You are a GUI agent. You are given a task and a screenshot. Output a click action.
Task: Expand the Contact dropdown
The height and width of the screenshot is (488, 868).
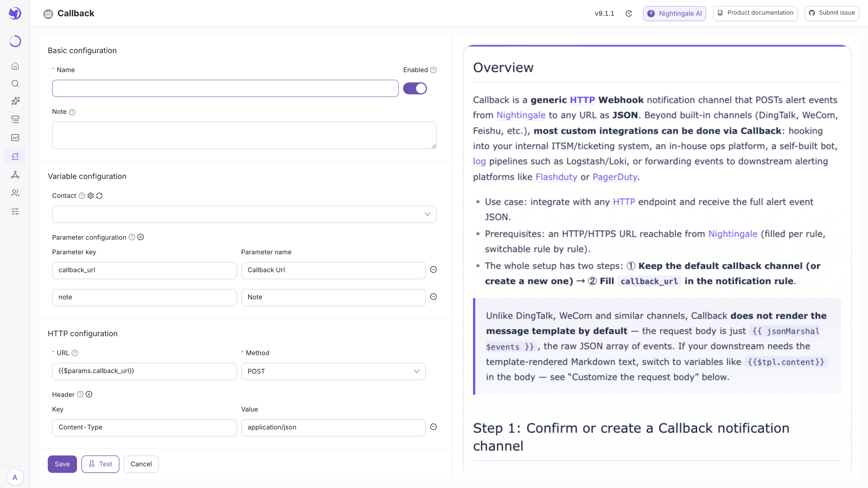244,214
